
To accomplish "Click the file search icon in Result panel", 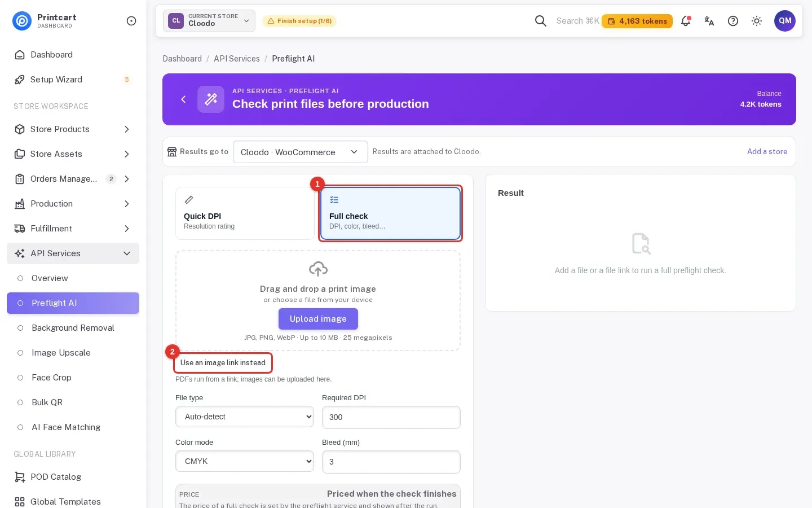I will 641,244.
